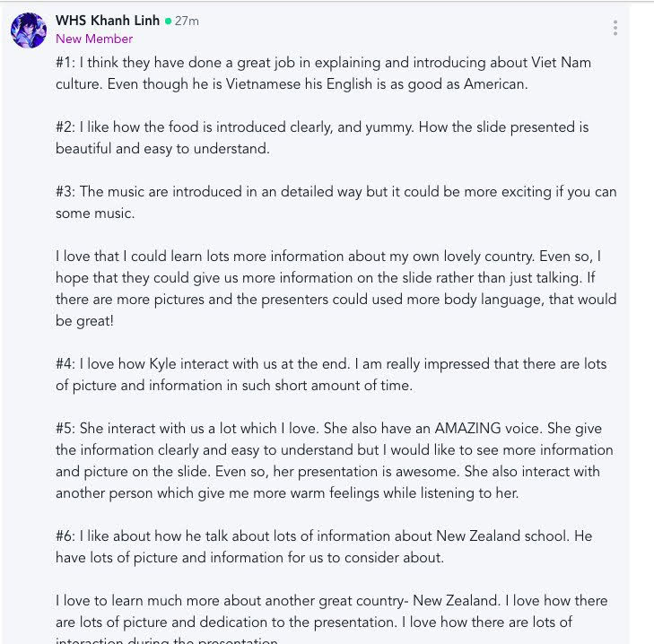This screenshot has width=654, height=644.
Task: Click the paragraph starting 'I love that I could learn'
Action: pyautogui.click(x=336, y=288)
